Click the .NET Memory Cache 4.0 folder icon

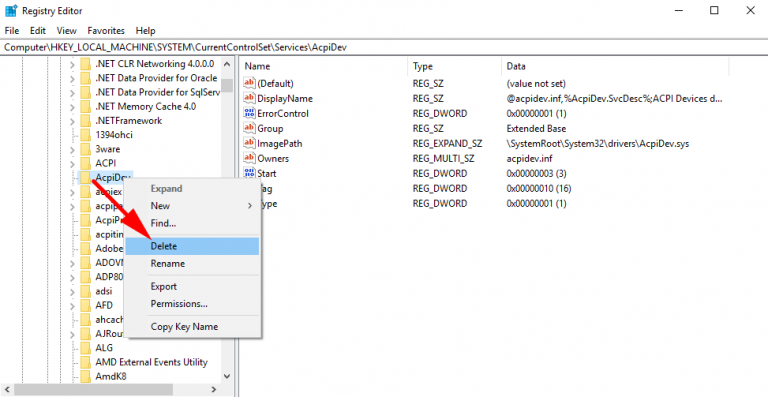pos(86,107)
